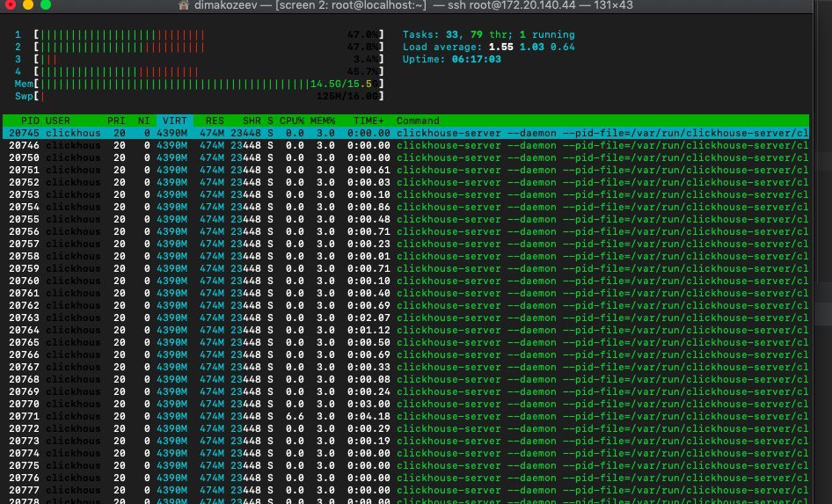Select process row with PID 20776
Screen dimensions: 832x504
[x=406, y=478]
